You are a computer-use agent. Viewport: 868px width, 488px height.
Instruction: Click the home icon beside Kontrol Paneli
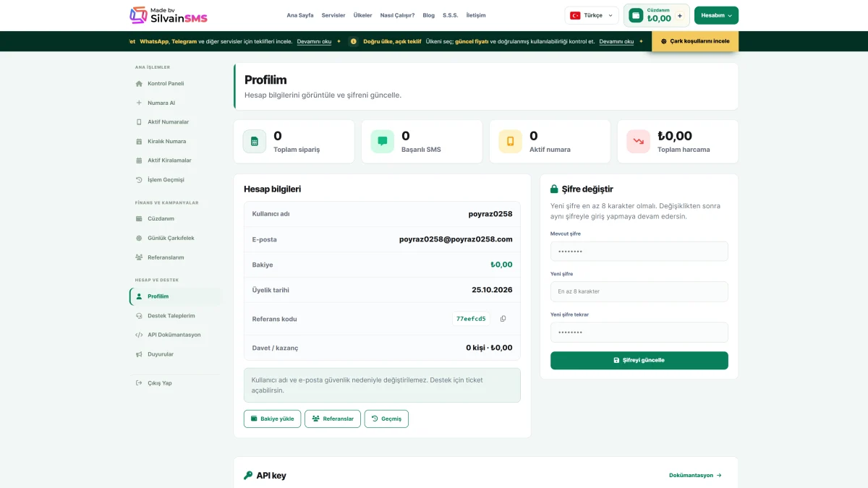[139, 83]
